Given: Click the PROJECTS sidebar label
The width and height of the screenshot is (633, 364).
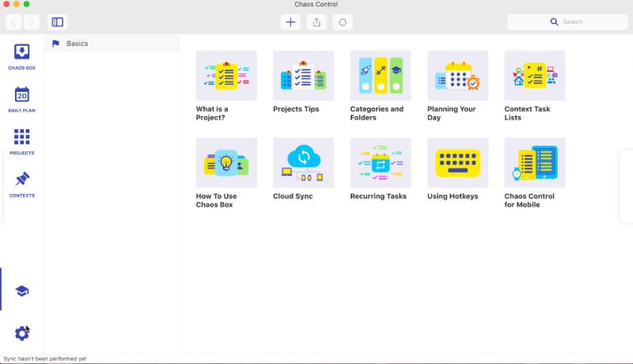Looking at the screenshot, I should click(x=22, y=153).
